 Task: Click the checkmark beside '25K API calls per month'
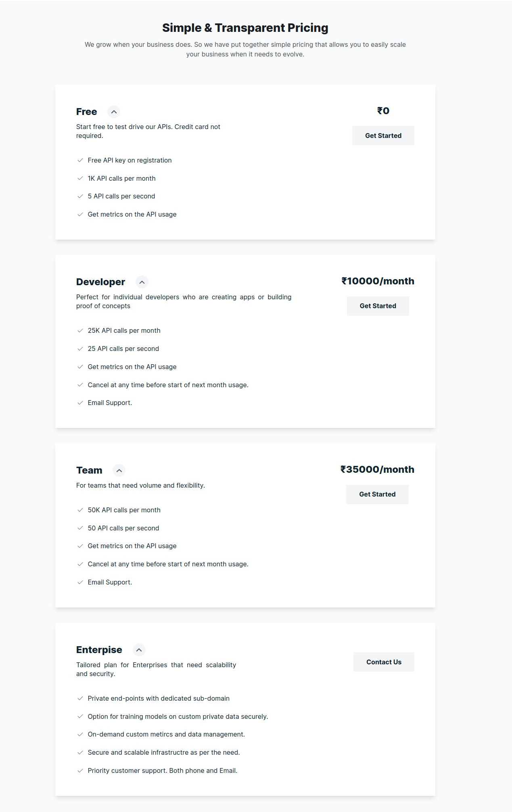80,330
